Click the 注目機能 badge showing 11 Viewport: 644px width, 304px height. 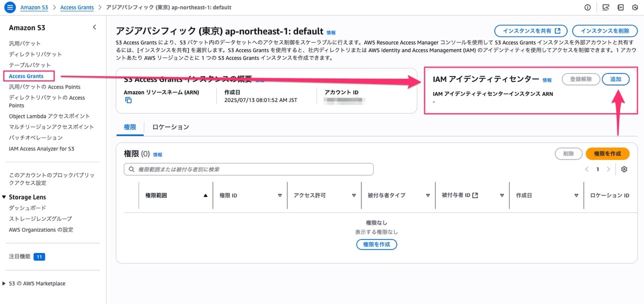tap(39, 256)
